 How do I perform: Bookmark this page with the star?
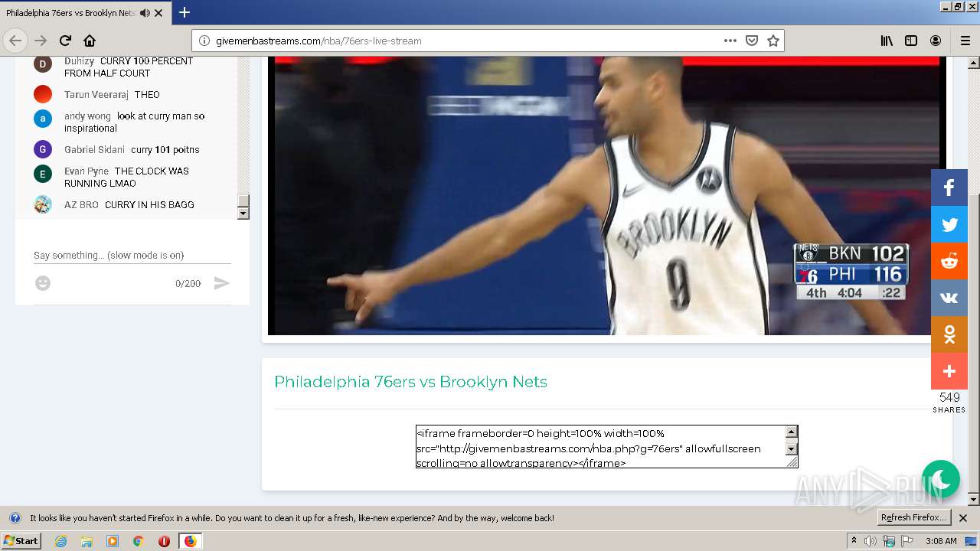(773, 41)
